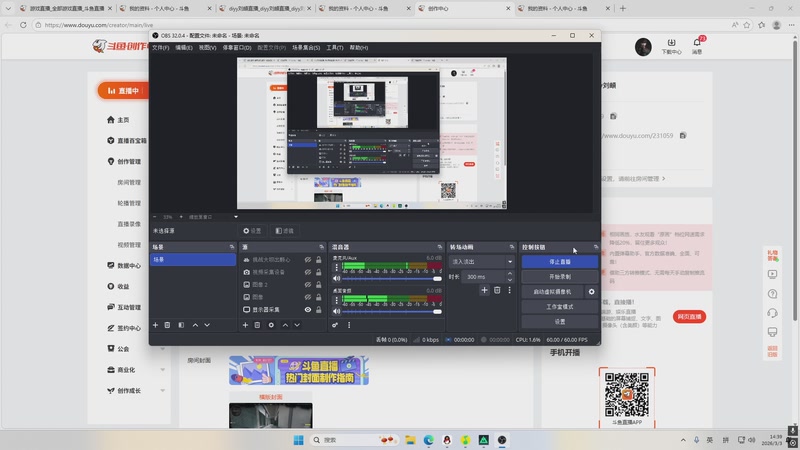The image size is (800, 450).
Task: Zoom out the preview with the minus icon
Action: pos(155,217)
